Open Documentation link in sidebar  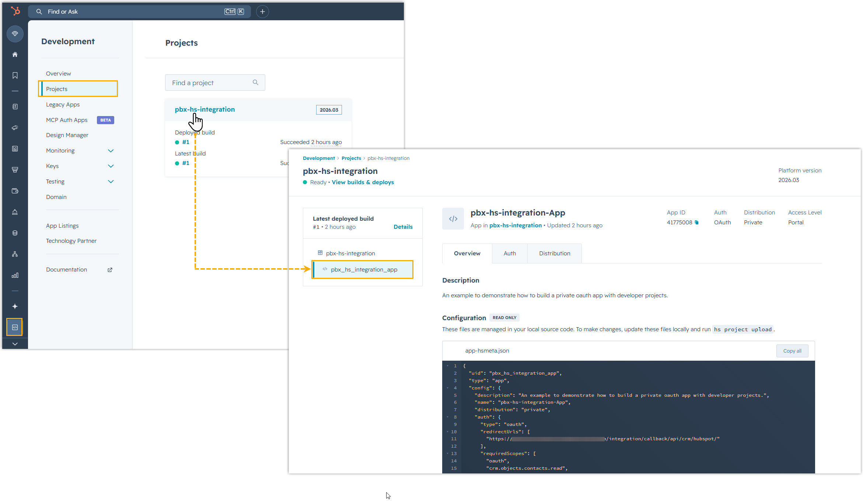pyautogui.click(x=66, y=270)
